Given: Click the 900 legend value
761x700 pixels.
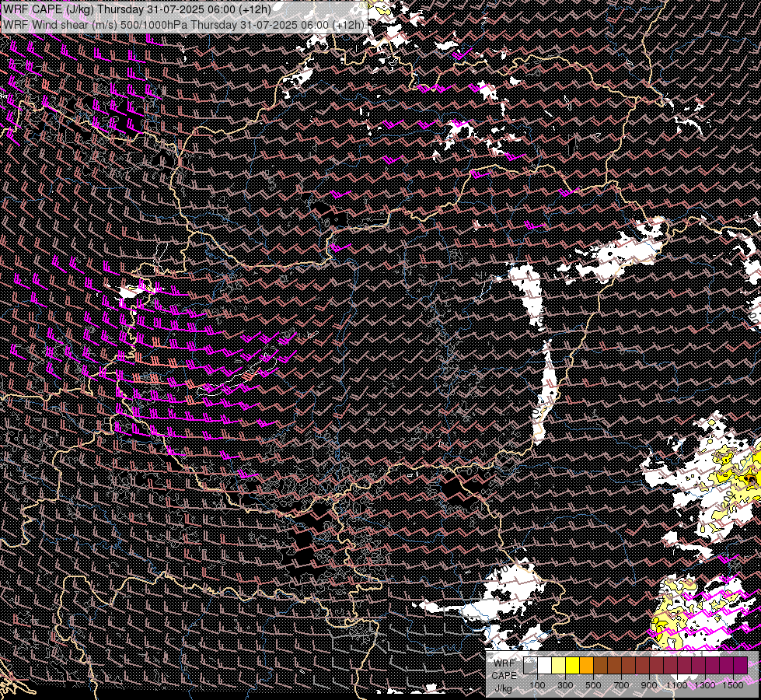Looking at the screenshot, I should coord(649,685).
